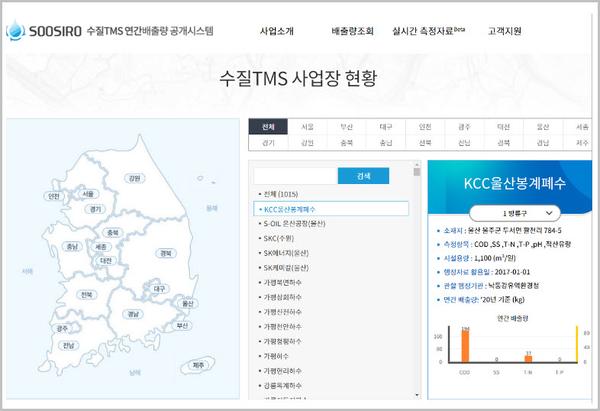This screenshot has height=411, width=600.
Task: Click the 대전 label on the map
Action: tap(106, 261)
